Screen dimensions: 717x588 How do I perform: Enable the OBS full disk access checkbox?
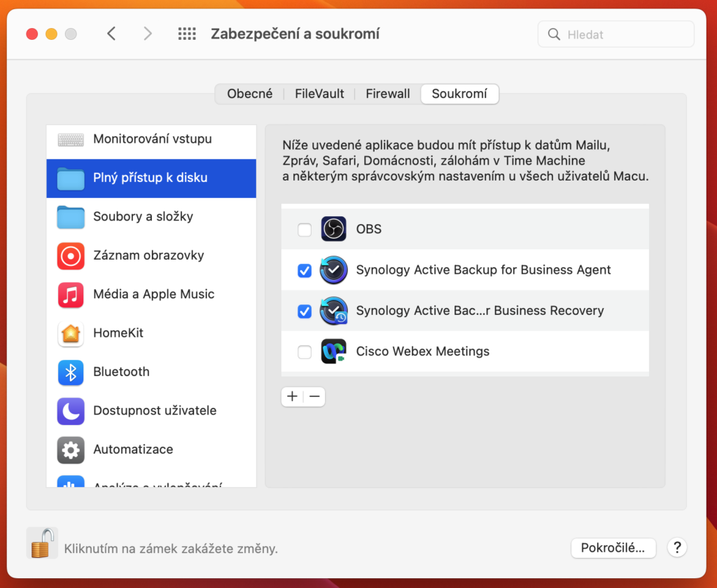point(305,230)
